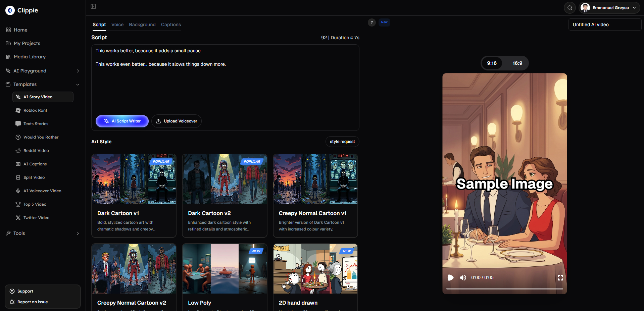The height and width of the screenshot is (311, 644).
Task: Expand the AI Playground submenu chevron
Action: tap(78, 71)
